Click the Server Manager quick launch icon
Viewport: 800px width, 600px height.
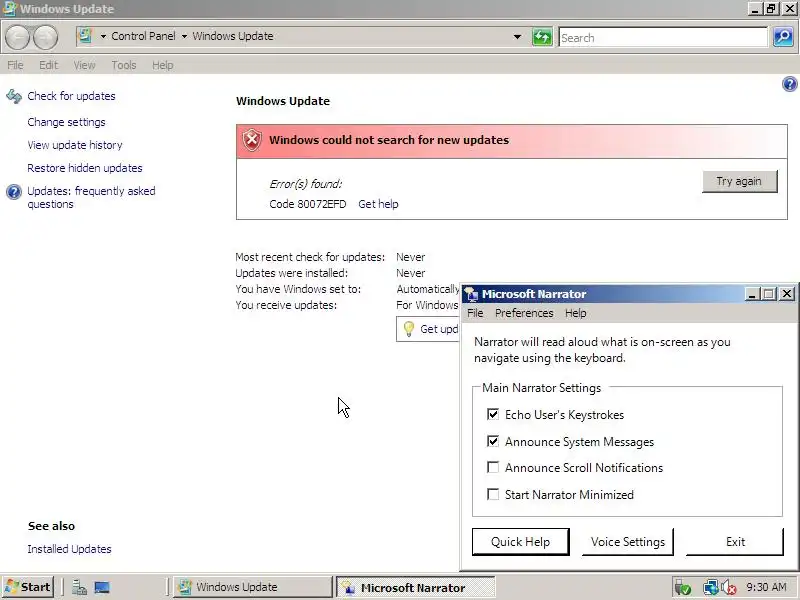[x=79, y=587]
